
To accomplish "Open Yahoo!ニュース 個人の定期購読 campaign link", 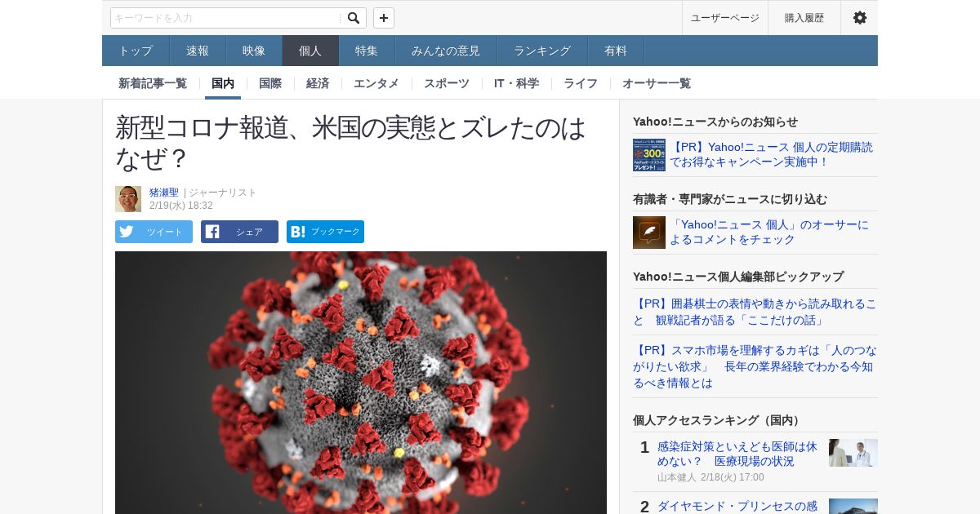I will pyautogui.click(x=771, y=154).
